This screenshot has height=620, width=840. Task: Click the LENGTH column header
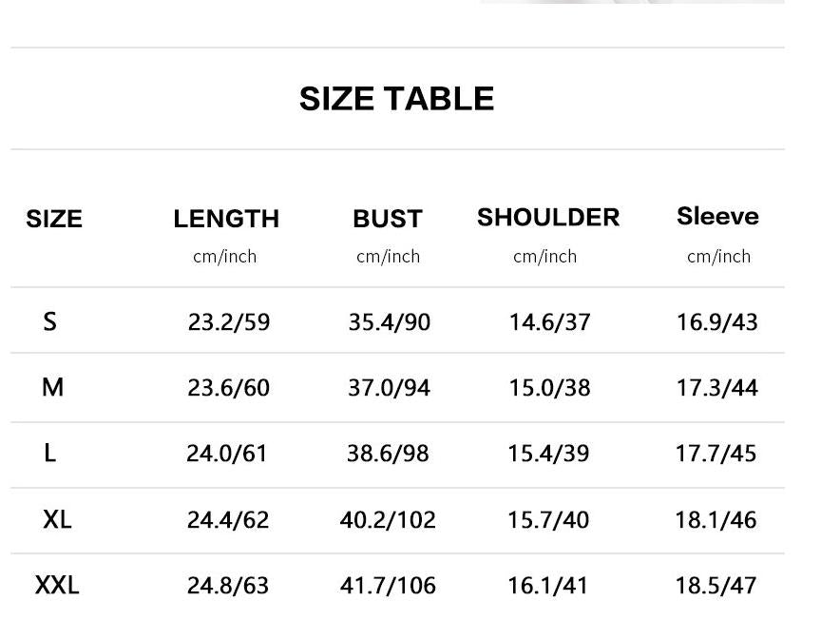[226, 219]
